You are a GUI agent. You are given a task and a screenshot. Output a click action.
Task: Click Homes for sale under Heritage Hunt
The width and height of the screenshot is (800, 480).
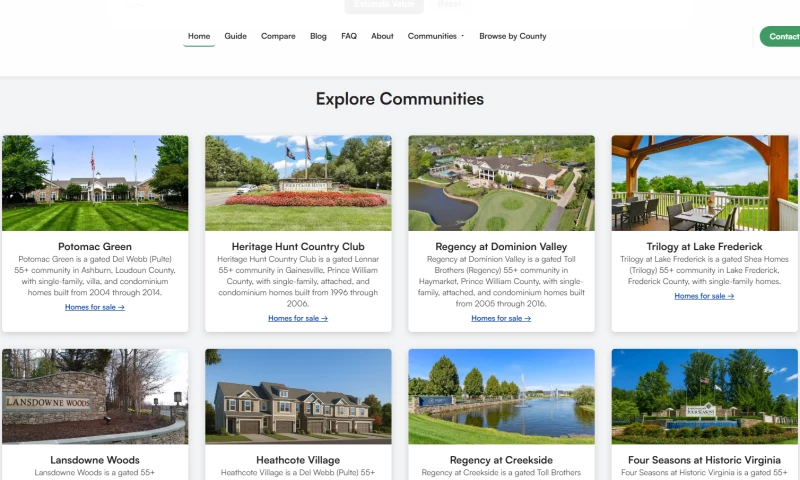tap(298, 318)
